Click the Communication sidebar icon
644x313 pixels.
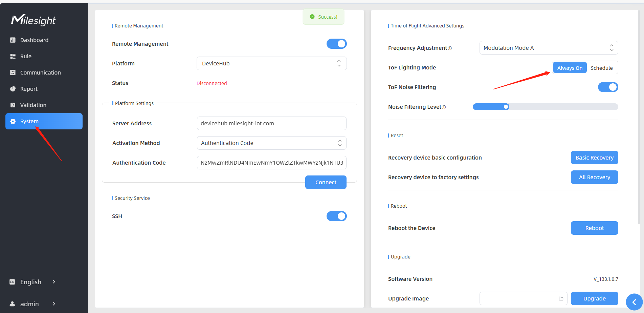coord(13,72)
